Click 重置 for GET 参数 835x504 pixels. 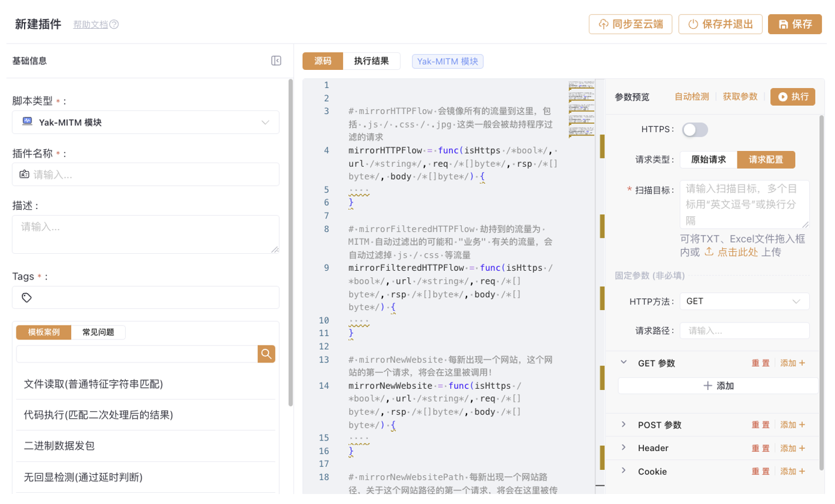click(x=760, y=363)
